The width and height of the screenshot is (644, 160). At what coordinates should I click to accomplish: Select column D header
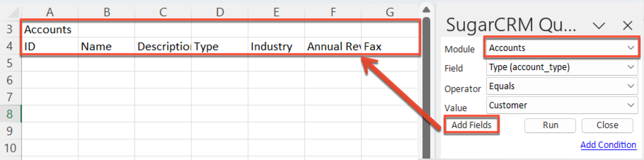[x=220, y=12]
